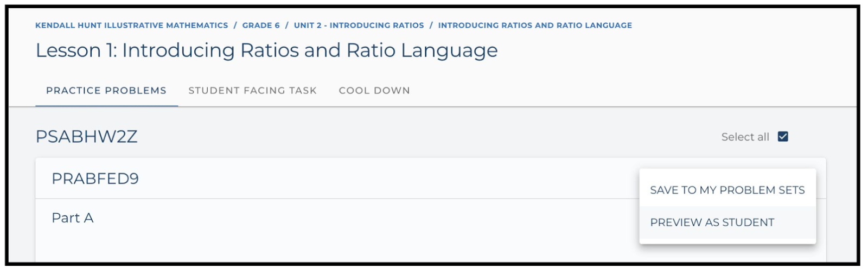Viewport: 868px width, 274px height.
Task: Click the Part A label
Action: pyautogui.click(x=73, y=218)
